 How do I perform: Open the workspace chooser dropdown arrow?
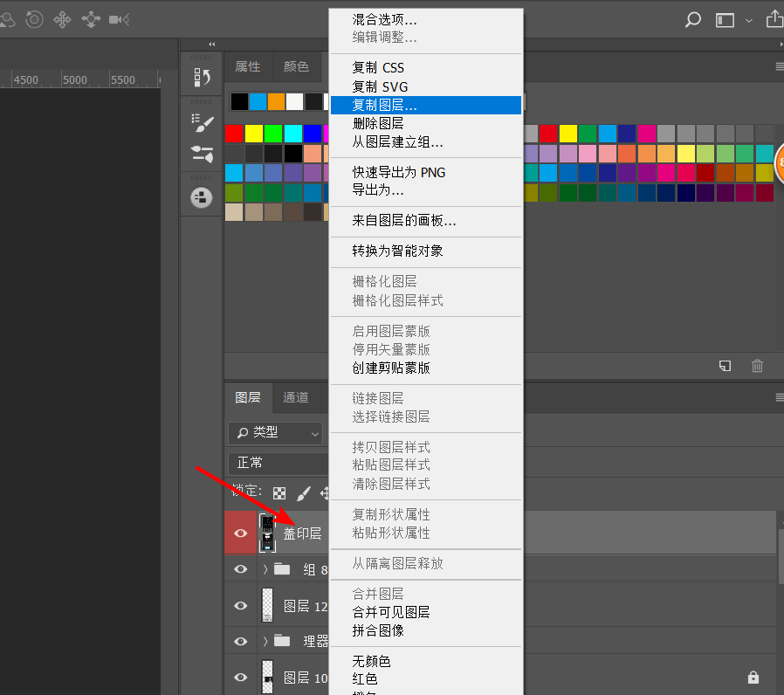748,20
